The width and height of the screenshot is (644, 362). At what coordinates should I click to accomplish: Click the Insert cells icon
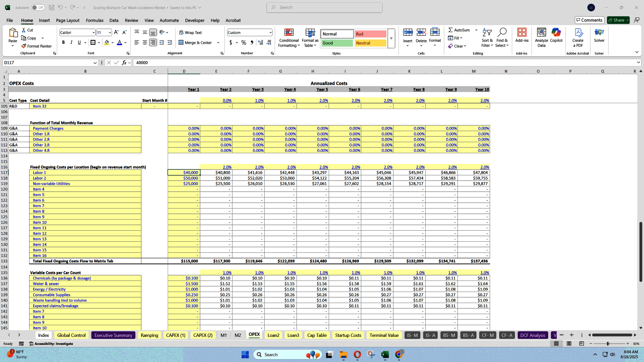tap(408, 33)
